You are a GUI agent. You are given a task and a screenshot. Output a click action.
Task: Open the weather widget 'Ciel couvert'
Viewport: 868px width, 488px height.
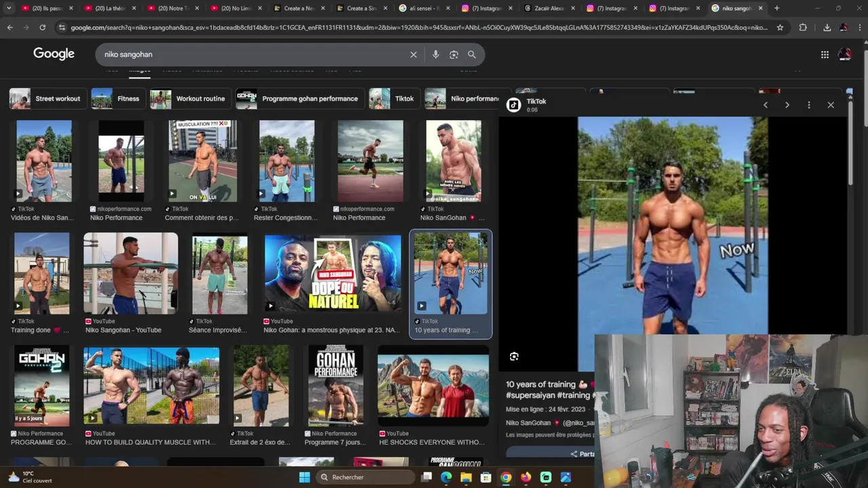coord(29,477)
